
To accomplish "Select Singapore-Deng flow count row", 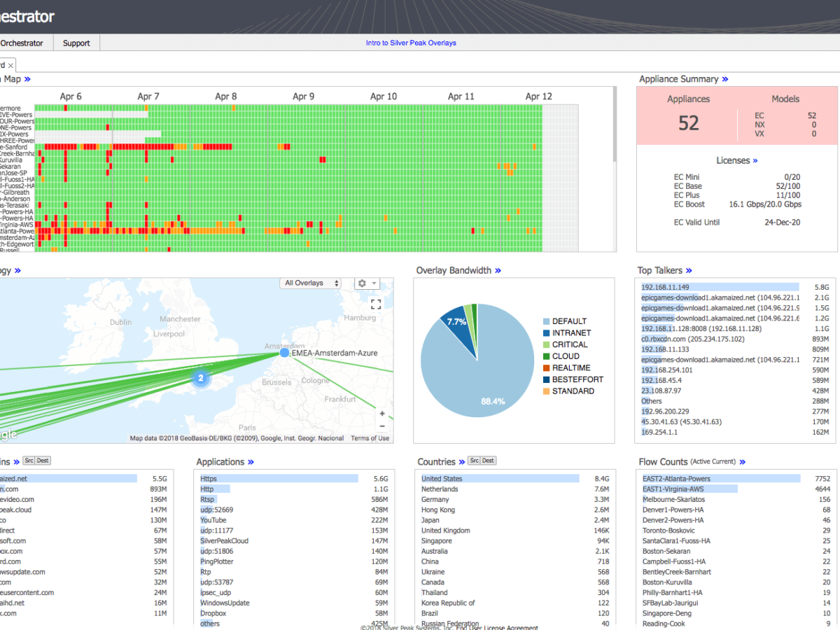I will [x=736, y=613].
